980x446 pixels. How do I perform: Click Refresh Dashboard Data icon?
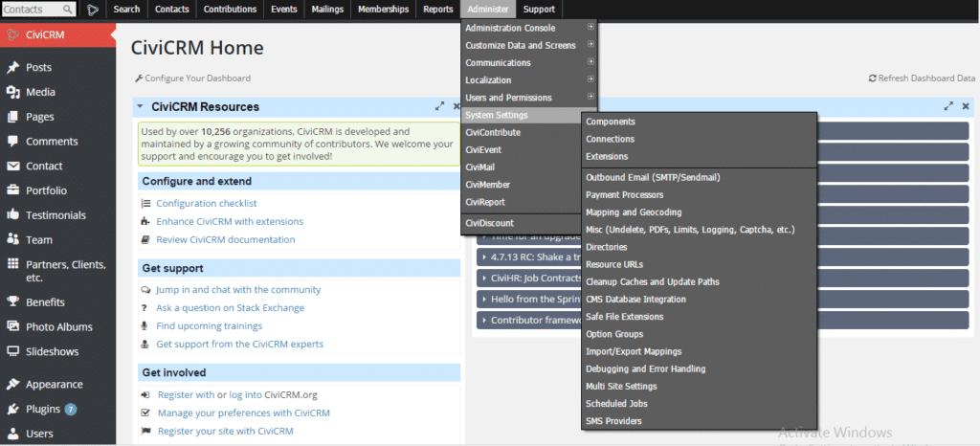873,78
